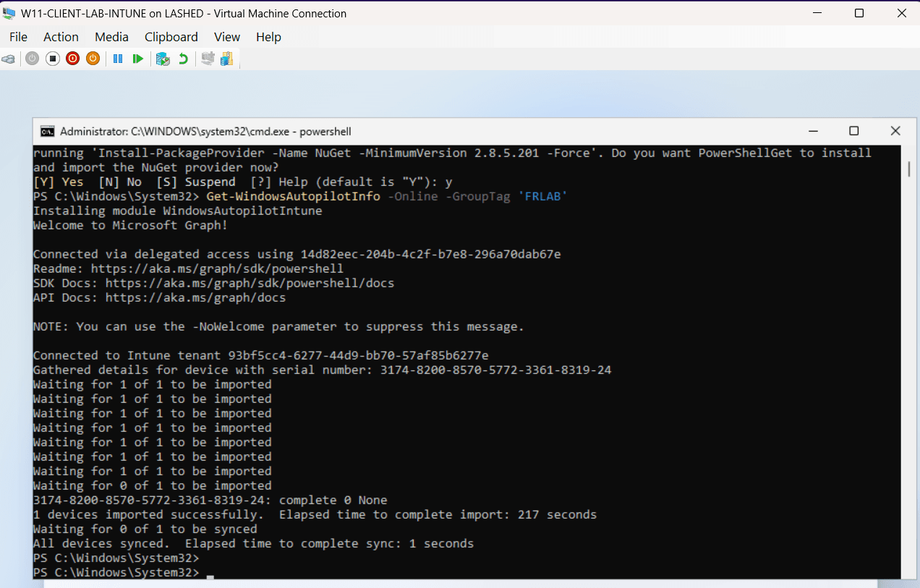Send Ctrl+Alt+Delete using the toolbar icon
Viewport: 920px width, 588px height.
coord(9,59)
